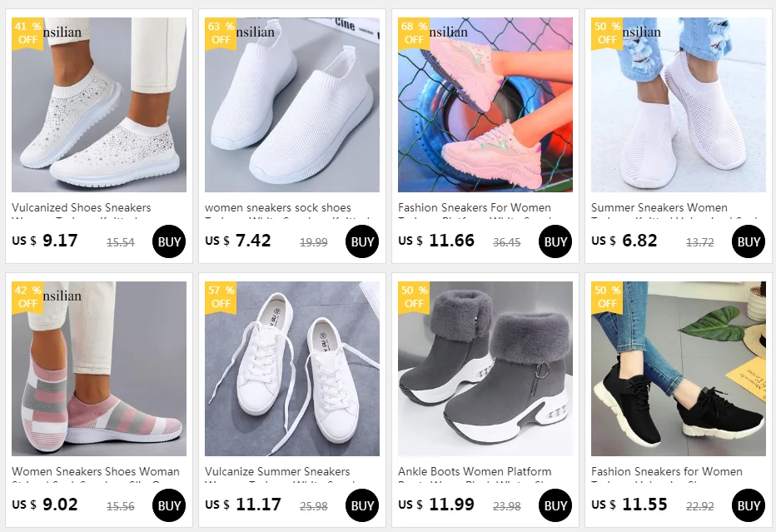The width and height of the screenshot is (776, 532).
Task: Click the 68% OFF discount badge
Action: 414,32
